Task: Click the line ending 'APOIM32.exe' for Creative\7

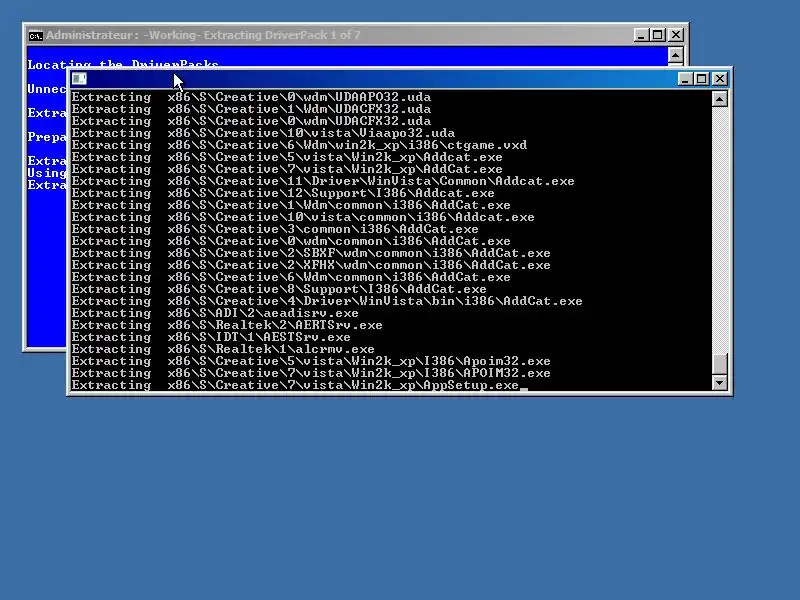Action: [311, 373]
